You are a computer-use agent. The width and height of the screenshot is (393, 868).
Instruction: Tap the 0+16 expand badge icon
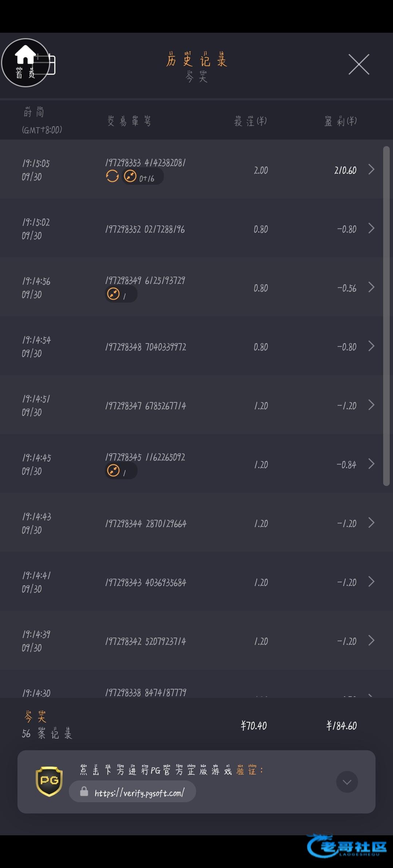point(130,177)
